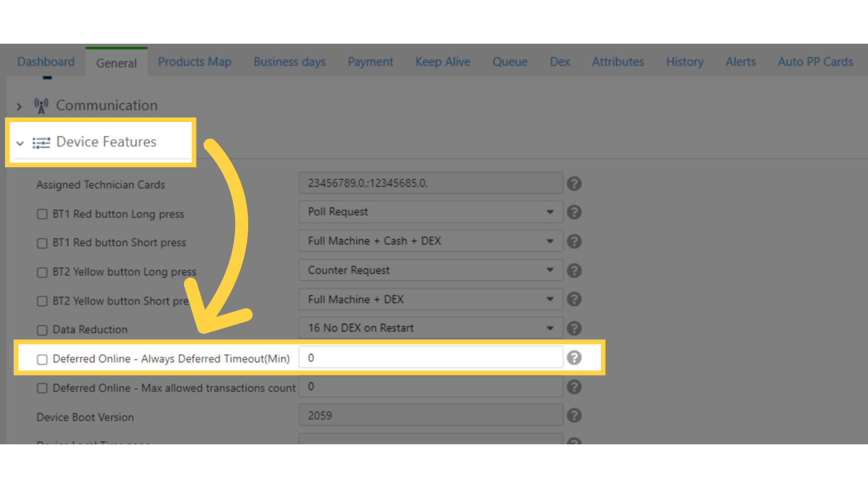Viewport: 868px width, 488px height.
Task: Click help icon for Deferred Online Always Deferred Timeout
Action: pos(574,357)
